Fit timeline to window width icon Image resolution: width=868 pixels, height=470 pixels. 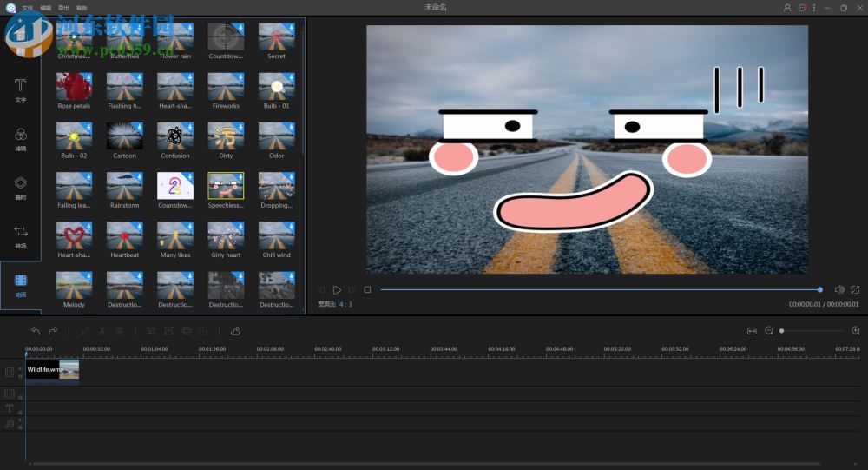tap(752, 331)
